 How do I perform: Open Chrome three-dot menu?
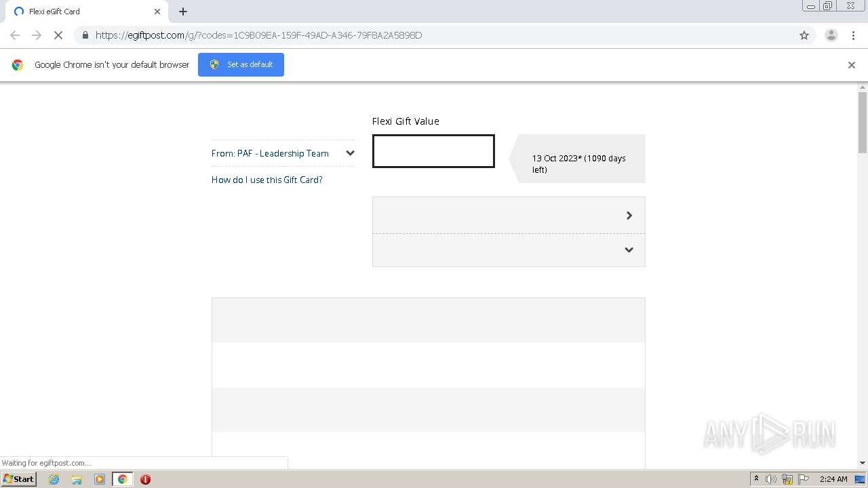pos(853,35)
